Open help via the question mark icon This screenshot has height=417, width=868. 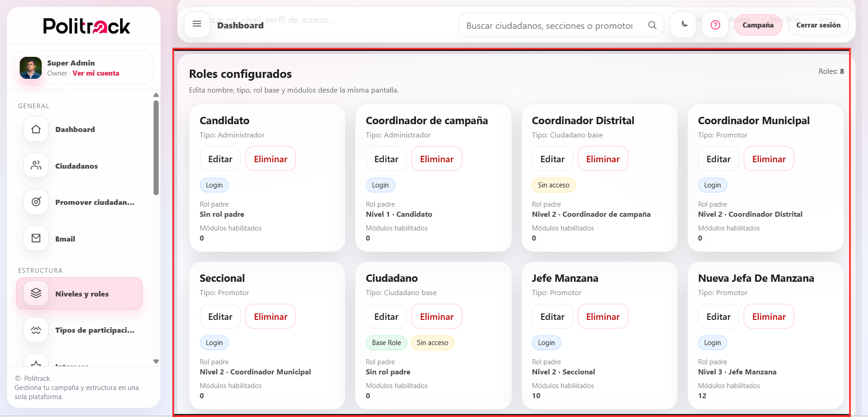point(715,25)
